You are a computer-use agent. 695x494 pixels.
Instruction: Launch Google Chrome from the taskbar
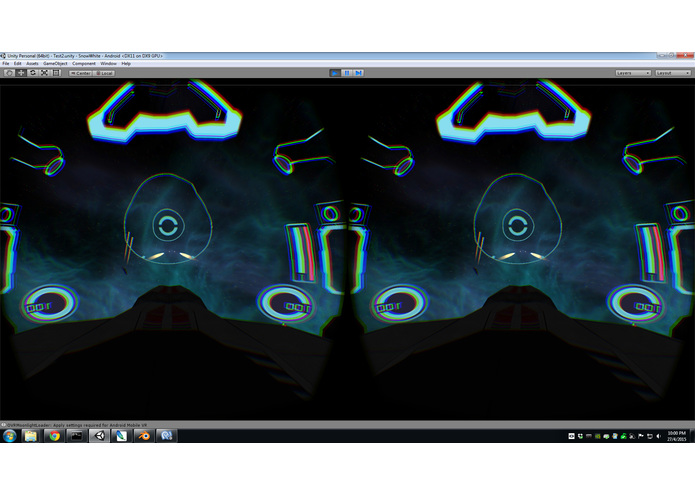click(x=55, y=436)
